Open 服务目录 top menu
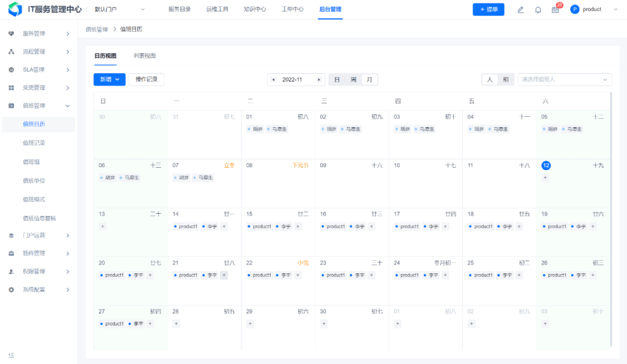 click(x=179, y=9)
